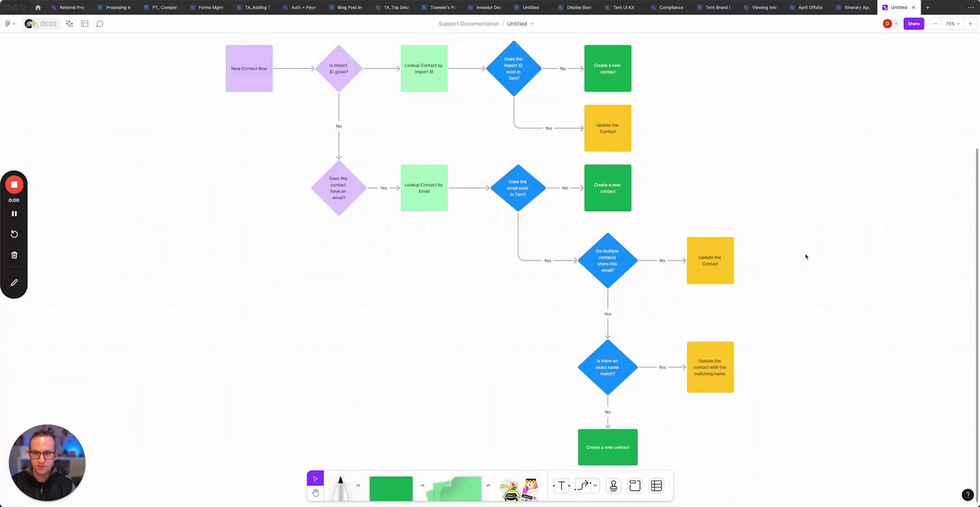This screenshot has height=507, width=980.
Task: Select the Section tool
Action: [x=634, y=486]
